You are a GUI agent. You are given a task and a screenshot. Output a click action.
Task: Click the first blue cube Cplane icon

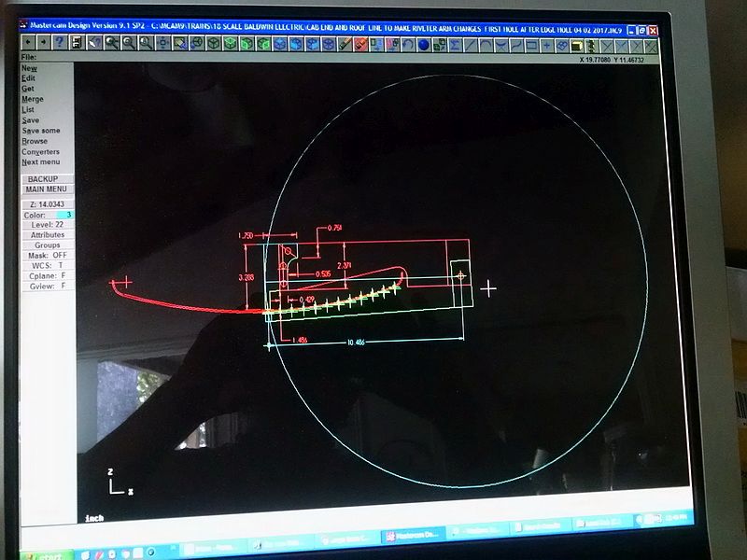(x=280, y=44)
